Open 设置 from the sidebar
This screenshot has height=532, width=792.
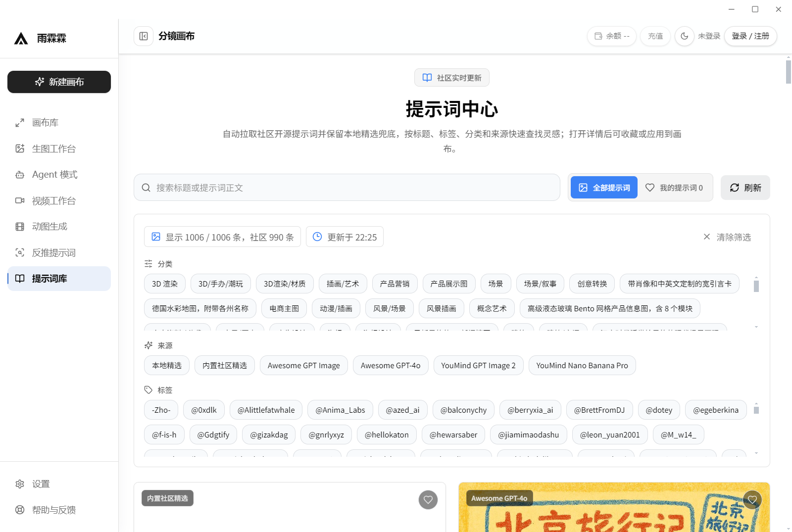click(59, 484)
